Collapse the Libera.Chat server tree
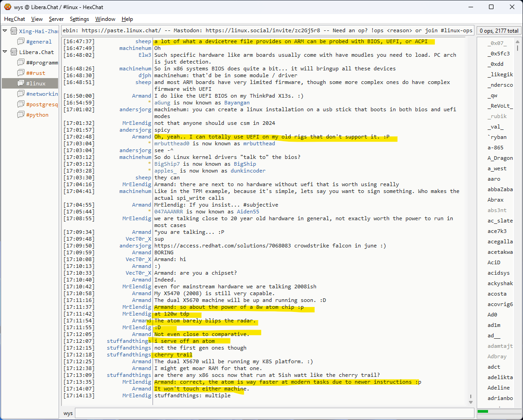The height and width of the screenshot is (420, 523). [5, 52]
